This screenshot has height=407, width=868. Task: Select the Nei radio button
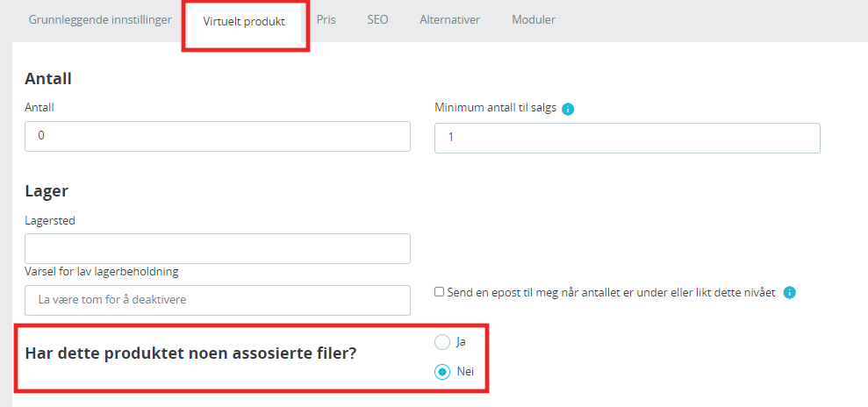(442, 372)
